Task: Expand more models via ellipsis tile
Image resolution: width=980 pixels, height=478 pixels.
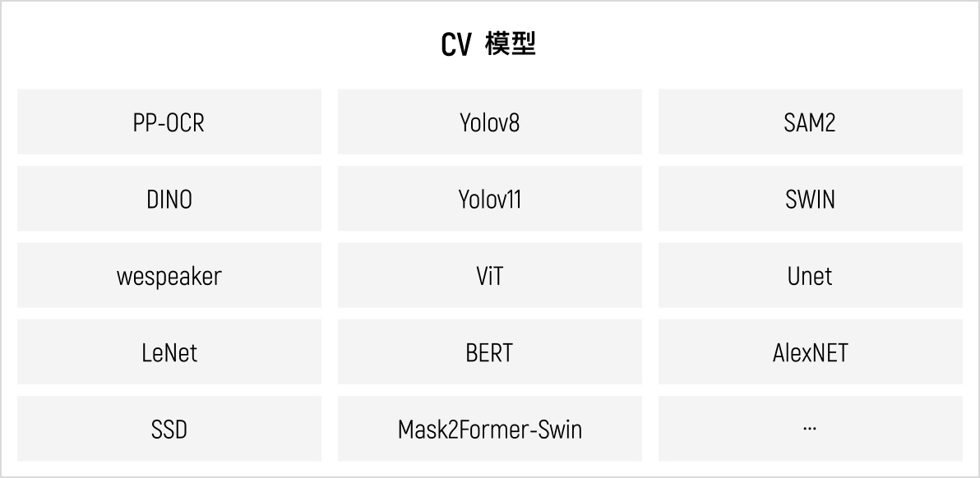Action: click(810, 429)
